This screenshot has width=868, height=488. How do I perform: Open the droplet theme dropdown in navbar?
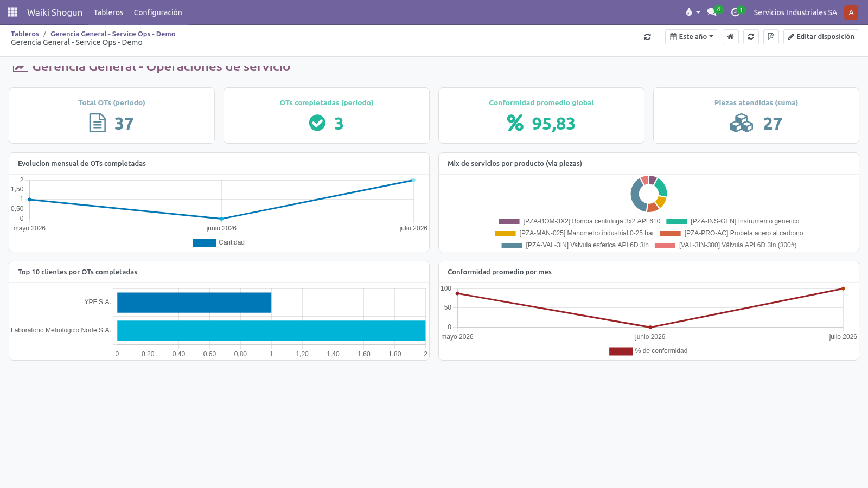693,12
